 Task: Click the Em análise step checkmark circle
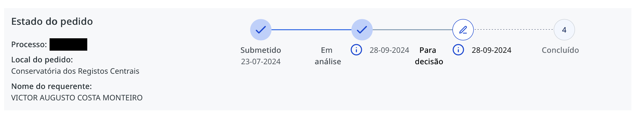pos(362,30)
